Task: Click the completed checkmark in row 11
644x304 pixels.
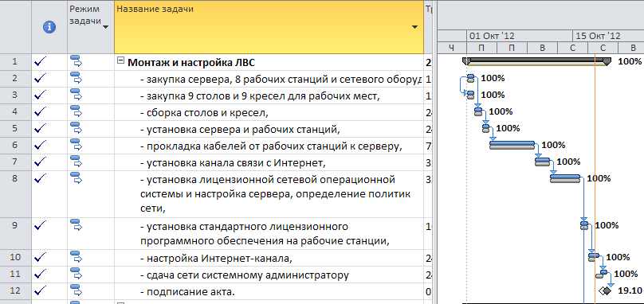Action: [41, 274]
